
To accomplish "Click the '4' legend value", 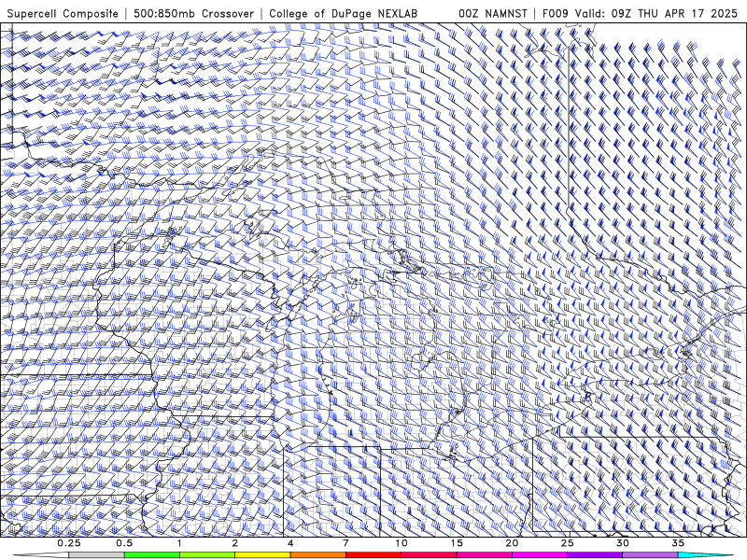I will coord(290,543).
